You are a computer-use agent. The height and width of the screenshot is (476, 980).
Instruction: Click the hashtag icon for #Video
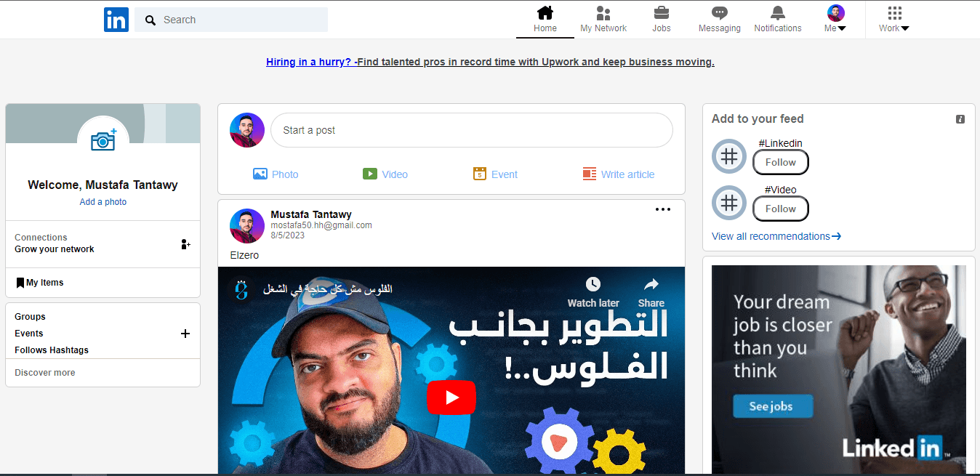tap(729, 203)
